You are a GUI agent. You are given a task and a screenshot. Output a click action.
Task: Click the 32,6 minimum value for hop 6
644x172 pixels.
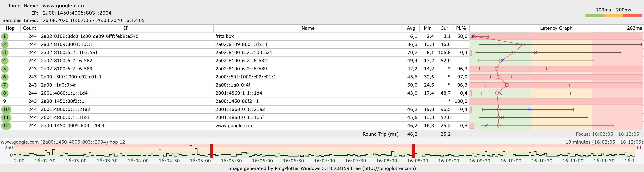click(429, 77)
